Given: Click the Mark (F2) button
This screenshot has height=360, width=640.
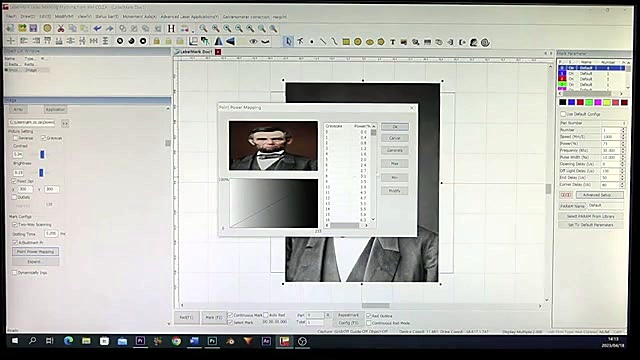Looking at the screenshot, I should [214, 317].
